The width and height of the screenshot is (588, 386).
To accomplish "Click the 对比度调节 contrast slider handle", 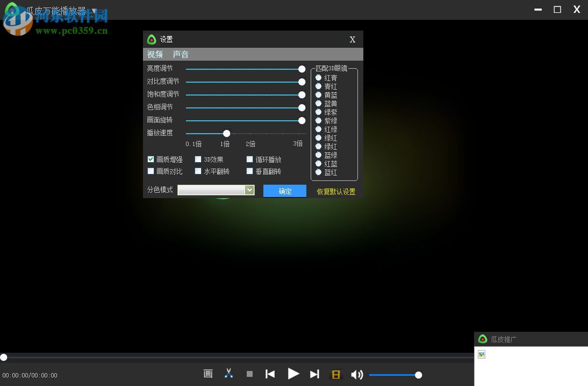I will 302,82.
